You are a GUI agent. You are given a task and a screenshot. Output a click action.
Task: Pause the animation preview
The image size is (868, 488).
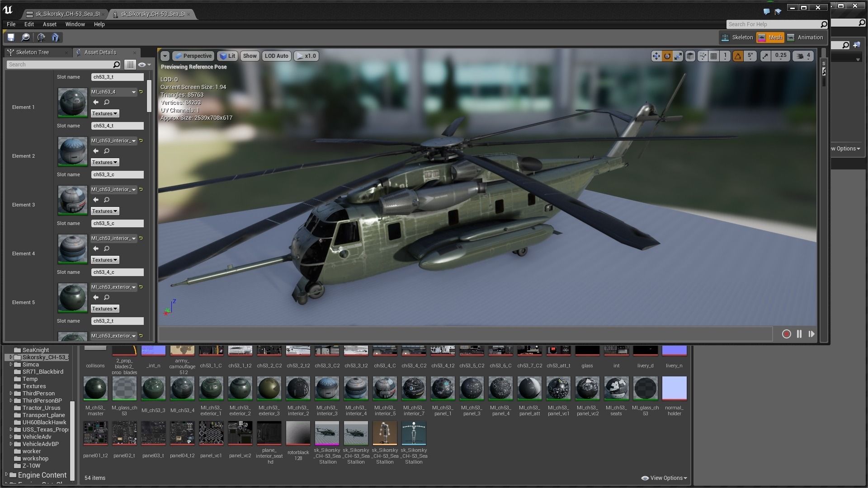click(799, 334)
